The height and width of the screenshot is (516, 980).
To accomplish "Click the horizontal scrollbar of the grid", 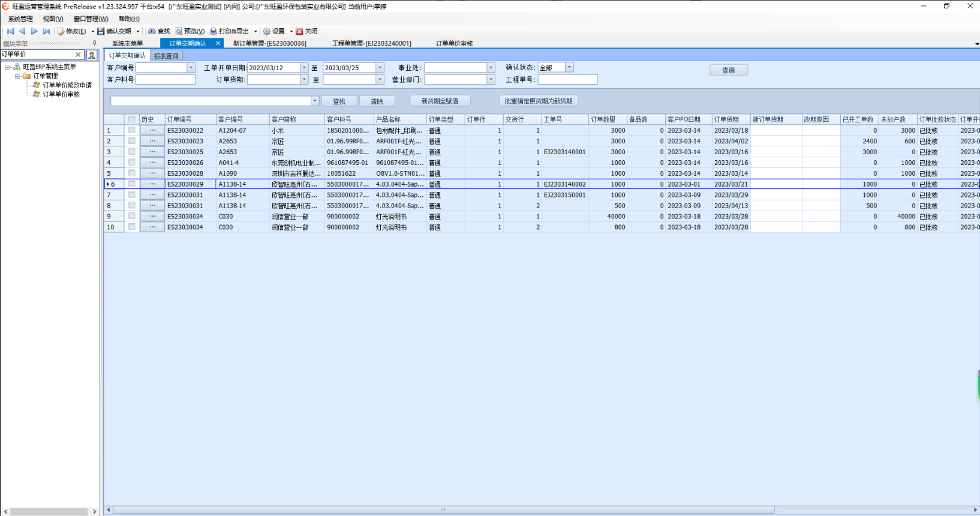I will (x=443, y=510).
